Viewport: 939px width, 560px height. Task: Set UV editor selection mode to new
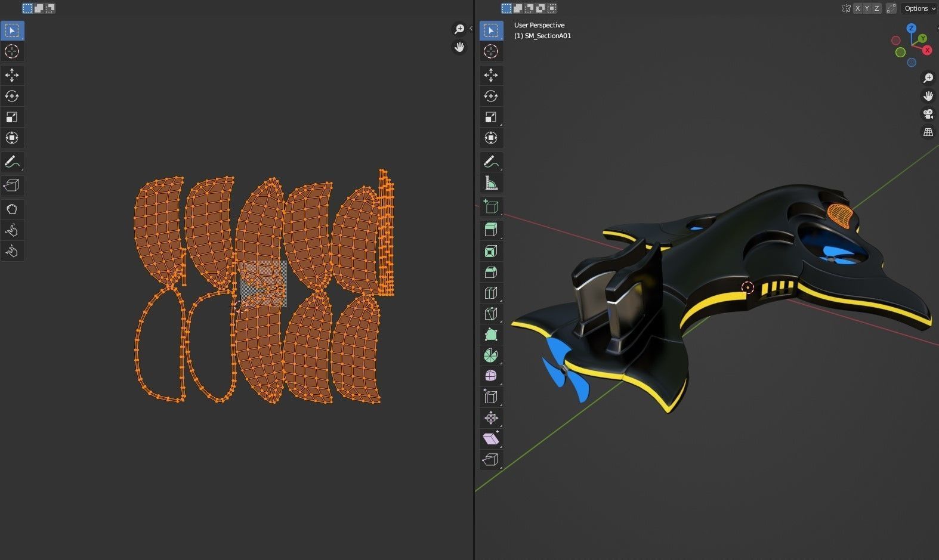pyautogui.click(x=27, y=8)
